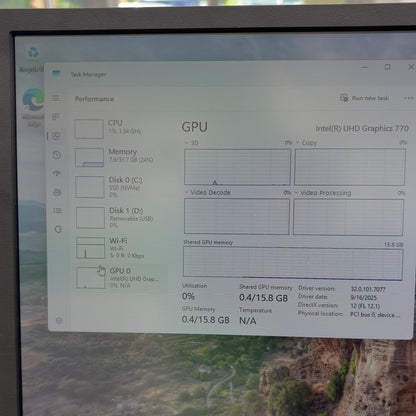Open the Startup apps gauge icon
Viewport: 416px width, 416px height.
[57, 173]
